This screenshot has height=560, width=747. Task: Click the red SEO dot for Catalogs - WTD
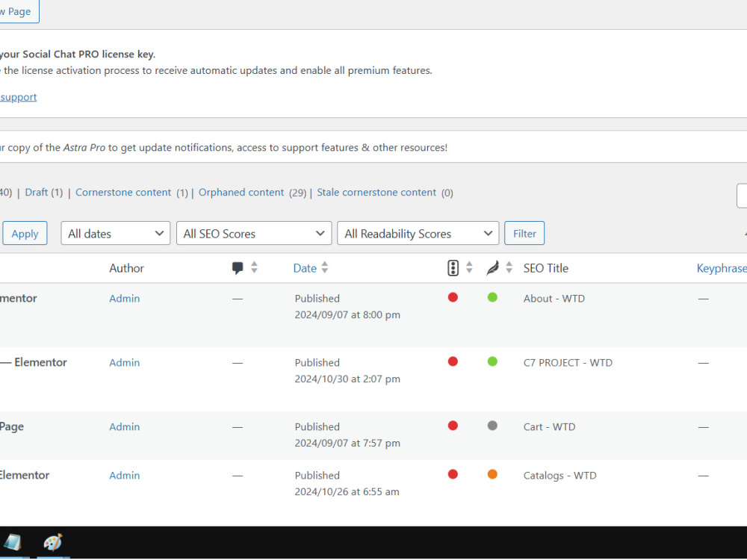(x=453, y=474)
